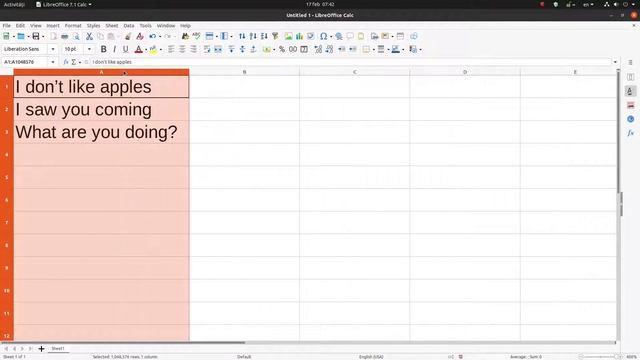Toggle Bold formatting
Screen dimensions: 640x360
coord(103,49)
